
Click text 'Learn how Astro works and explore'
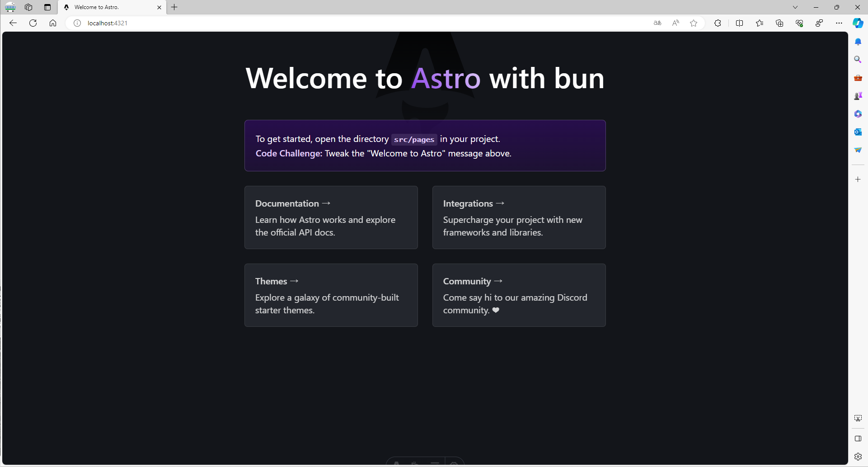[x=325, y=220]
